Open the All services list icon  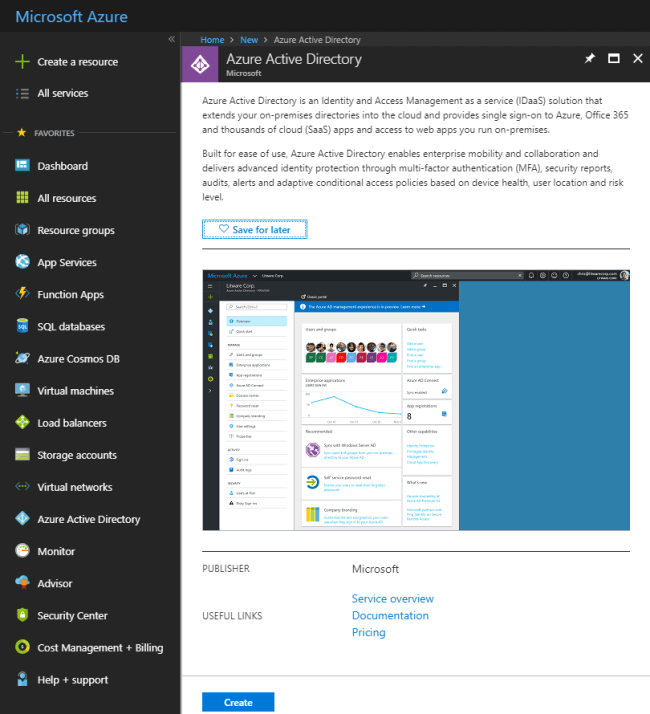pyautogui.click(x=22, y=93)
